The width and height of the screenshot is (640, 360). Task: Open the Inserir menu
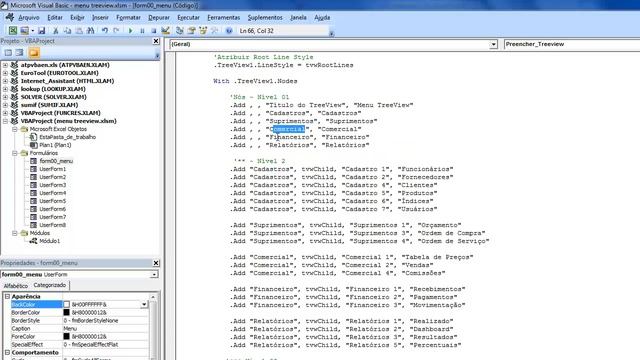coord(100,18)
